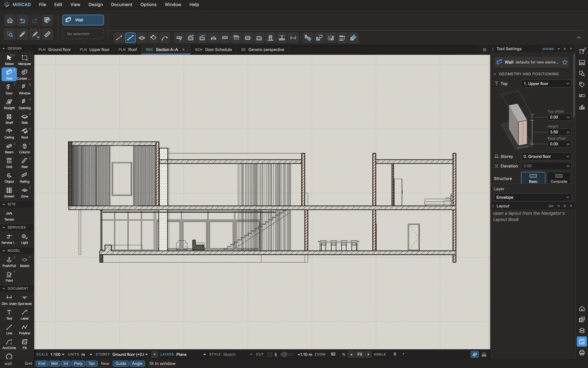Select Composite structure option
588x368 pixels.
pyautogui.click(x=559, y=178)
